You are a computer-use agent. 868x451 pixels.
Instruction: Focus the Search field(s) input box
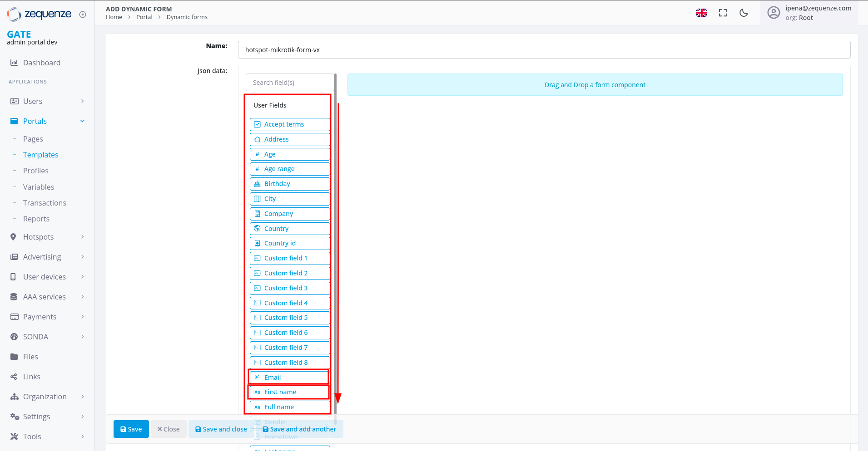pyautogui.click(x=289, y=83)
